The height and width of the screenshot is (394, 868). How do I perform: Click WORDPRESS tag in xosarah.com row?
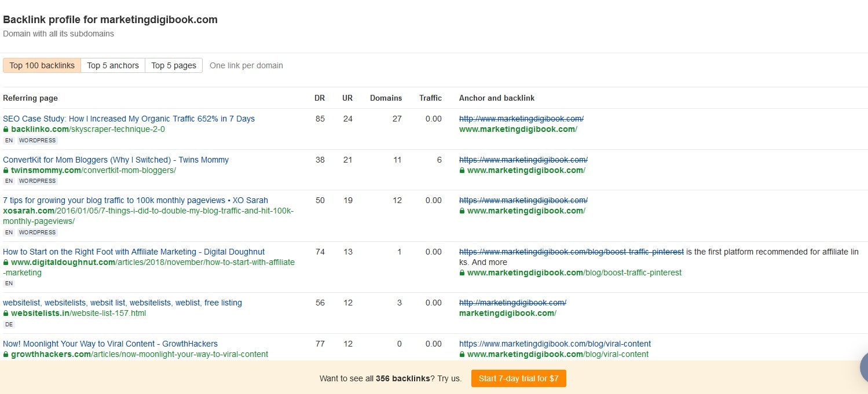37,233
